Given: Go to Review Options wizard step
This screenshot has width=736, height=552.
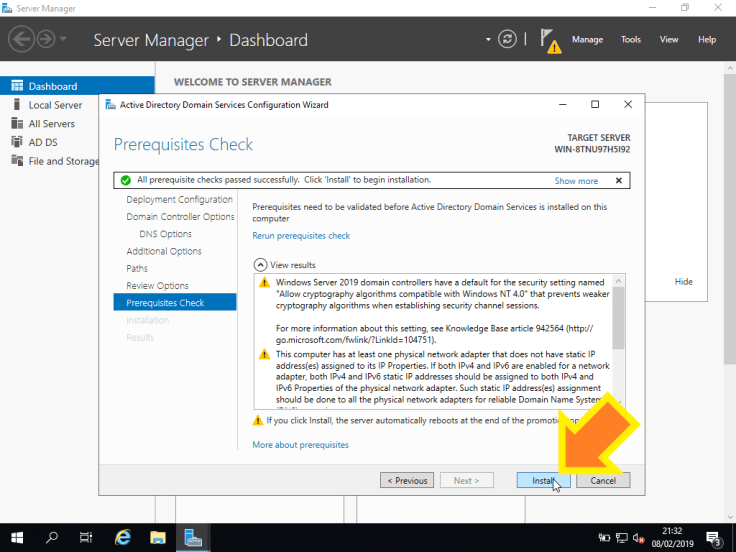Looking at the screenshot, I should (x=157, y=286).
